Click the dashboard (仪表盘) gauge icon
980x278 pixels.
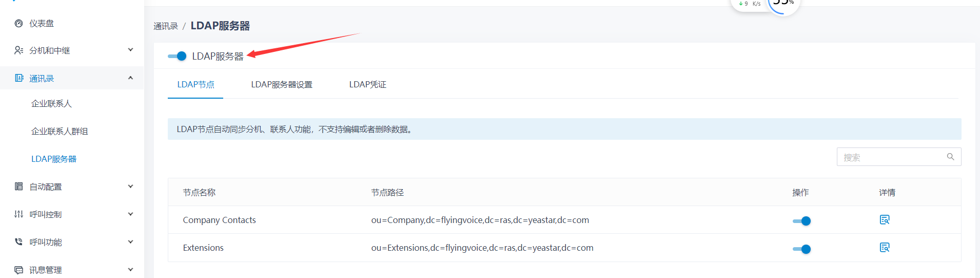click(x=19, y=23)
